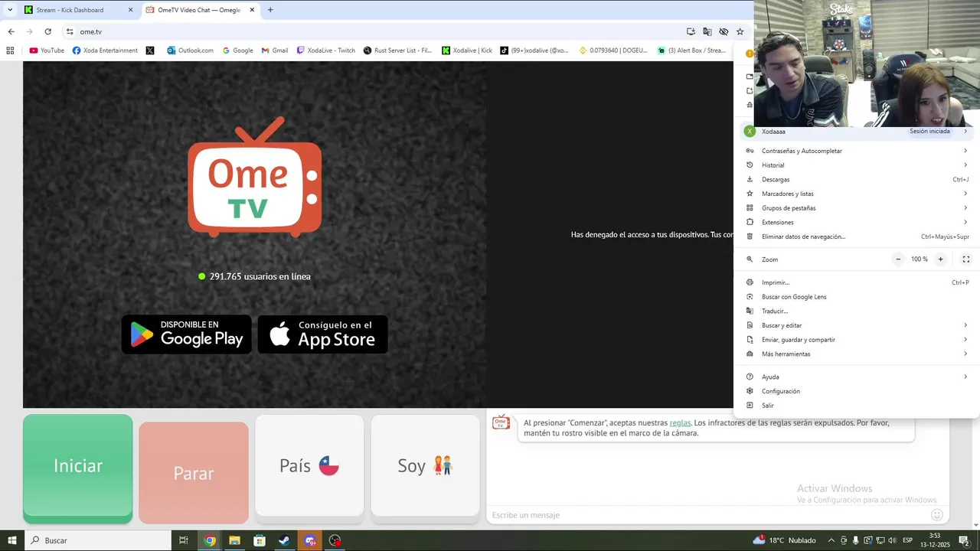Open Configuración from Chrome menu
Image resolution: width=980 pixels, height=551 pixels.
857,391
